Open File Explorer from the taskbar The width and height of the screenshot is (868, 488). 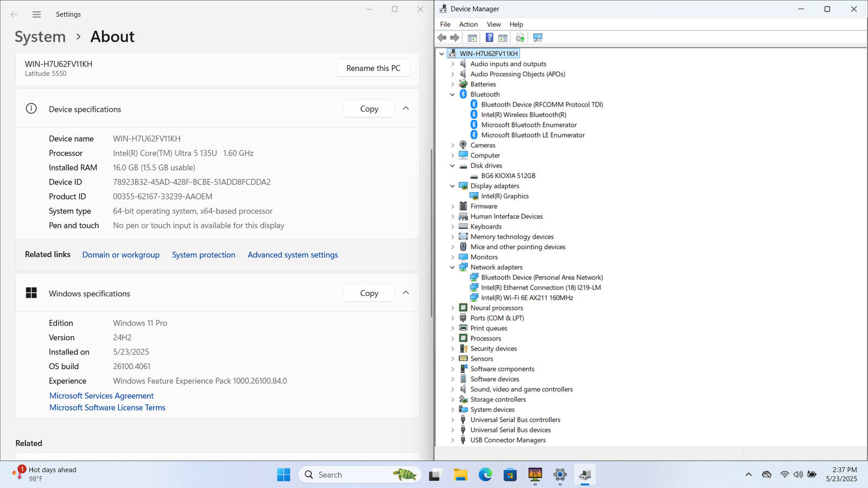pyautogui.click(x=461, y=475)
